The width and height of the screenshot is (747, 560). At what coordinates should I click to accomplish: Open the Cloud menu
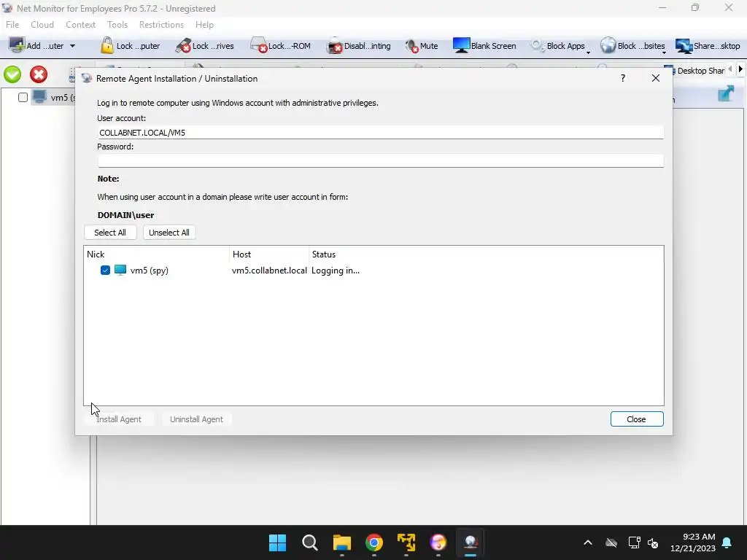[x=42, y=24]
